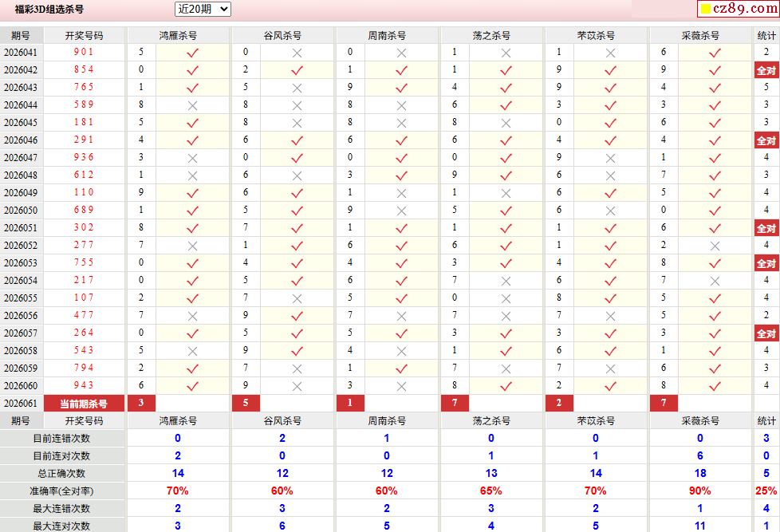The width and height of the screenshot is (780, 532).
Task: Click the top 统计 column header
Action: point(766,36)
